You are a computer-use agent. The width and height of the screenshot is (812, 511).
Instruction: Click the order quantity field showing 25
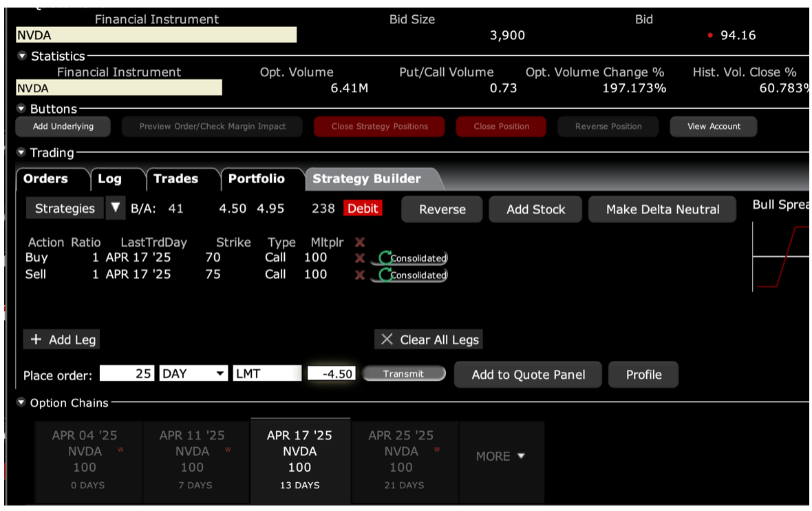127,374
